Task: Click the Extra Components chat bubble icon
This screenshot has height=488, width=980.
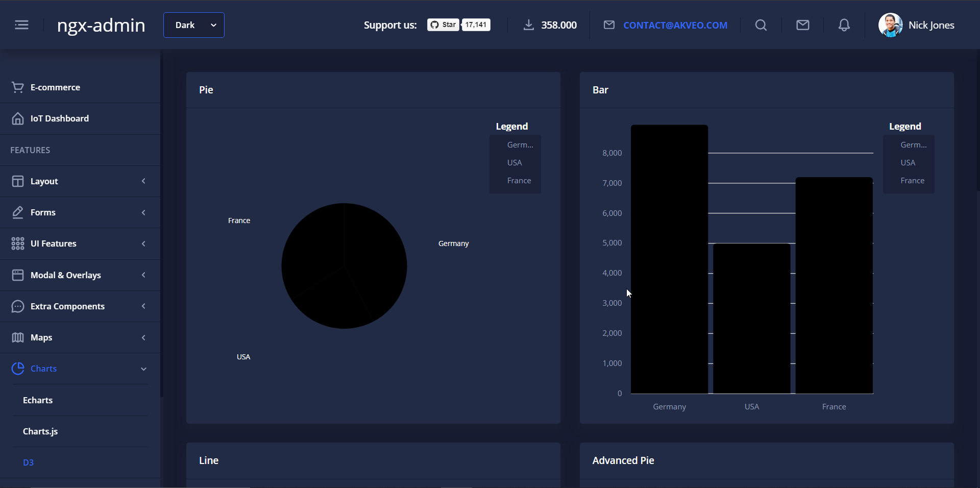Action: coord(18,306)
